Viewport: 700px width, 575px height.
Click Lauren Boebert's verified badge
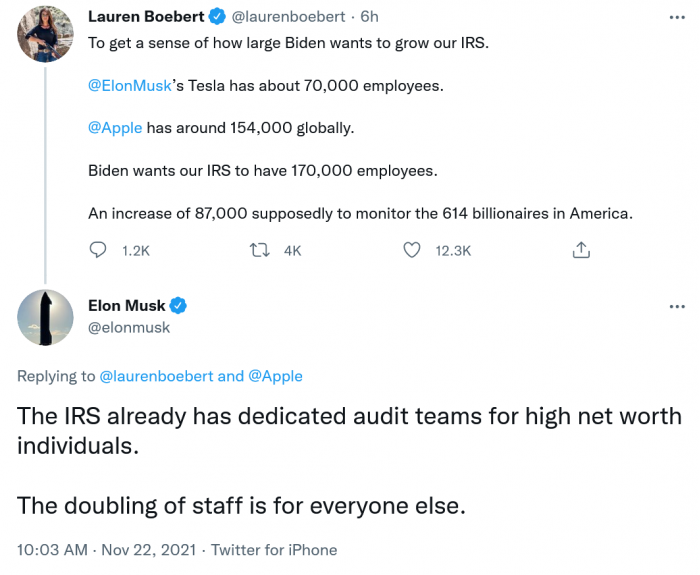(214, 17)
